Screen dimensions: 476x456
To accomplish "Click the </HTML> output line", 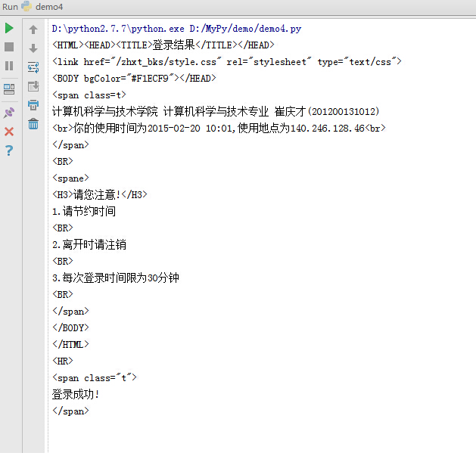I will (x=70, y=344).
